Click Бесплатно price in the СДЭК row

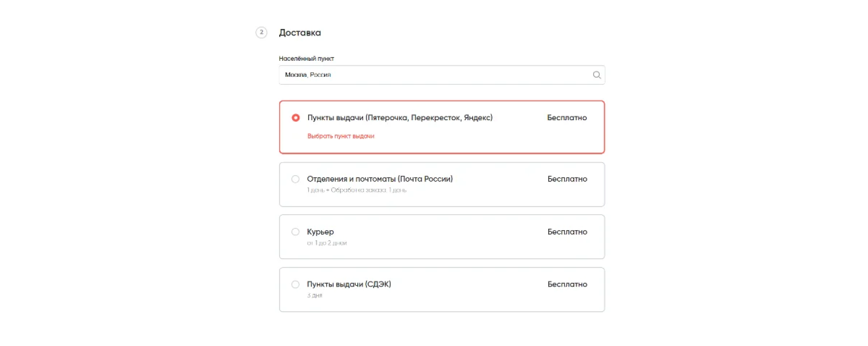(567, 284)
